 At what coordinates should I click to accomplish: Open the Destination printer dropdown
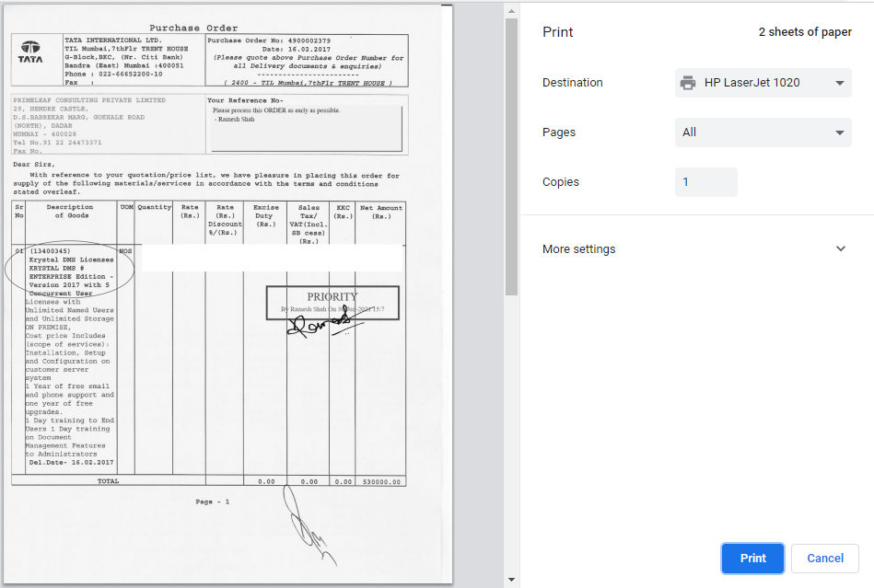pos(763,83)
